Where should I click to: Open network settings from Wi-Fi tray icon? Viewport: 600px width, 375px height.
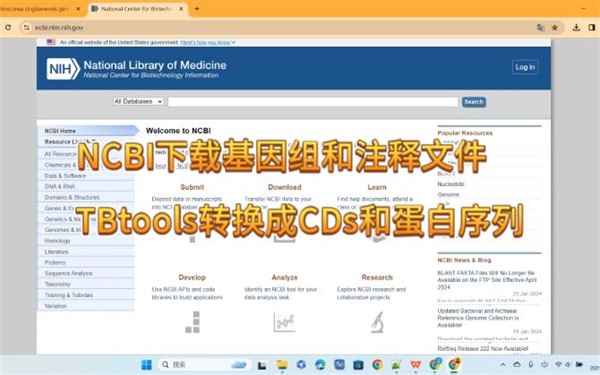click(558, 365)
